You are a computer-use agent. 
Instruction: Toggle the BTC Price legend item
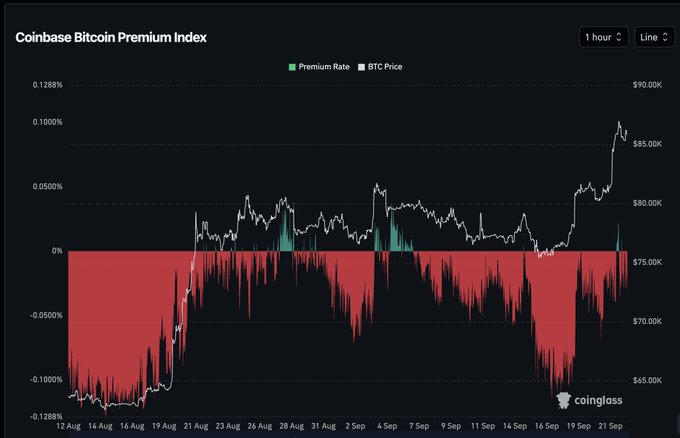point(380,67)
